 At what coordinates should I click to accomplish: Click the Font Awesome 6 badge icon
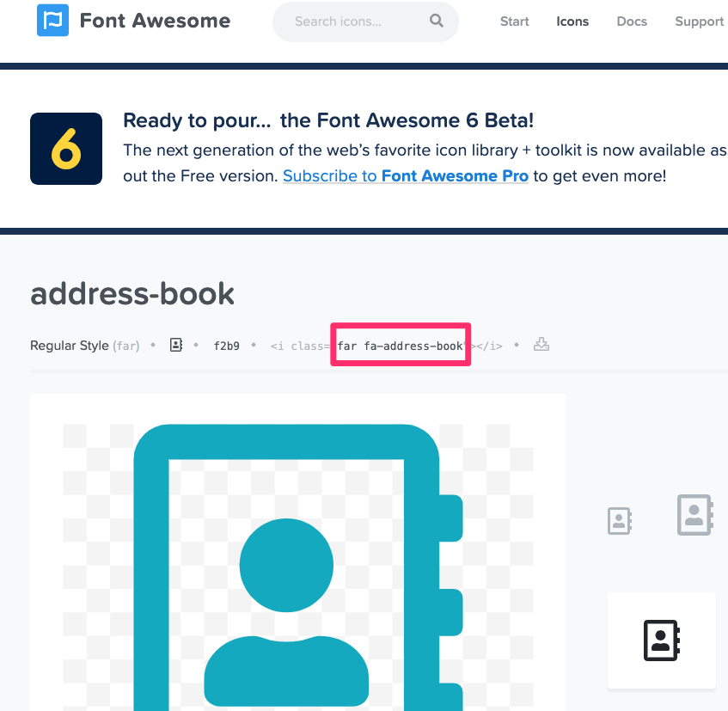tap(66, 149)
